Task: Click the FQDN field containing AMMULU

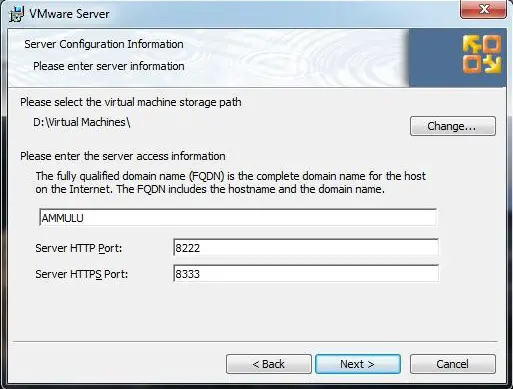Action: 238,217
